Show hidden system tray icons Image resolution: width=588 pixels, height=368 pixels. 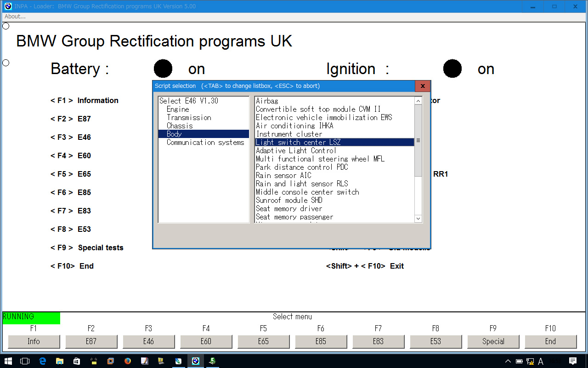tap(508, 361)
